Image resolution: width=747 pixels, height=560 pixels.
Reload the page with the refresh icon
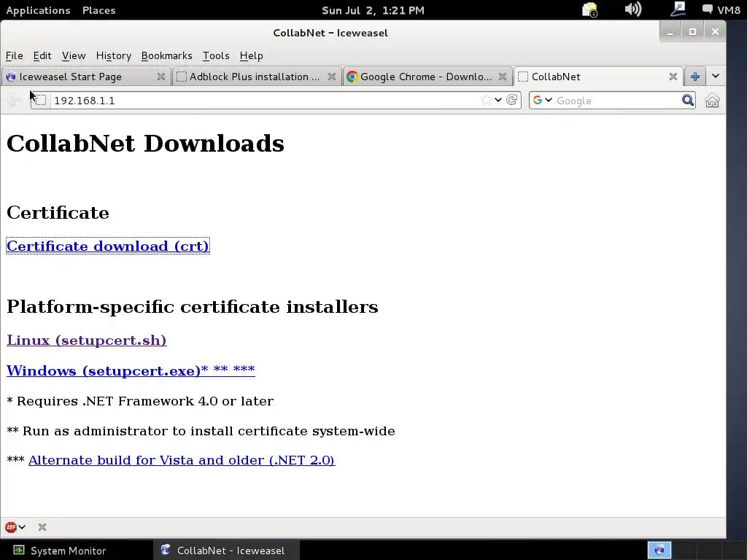512,100
